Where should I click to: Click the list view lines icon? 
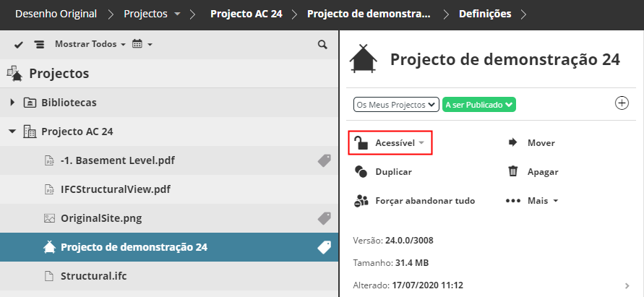(x=39, y=45)
